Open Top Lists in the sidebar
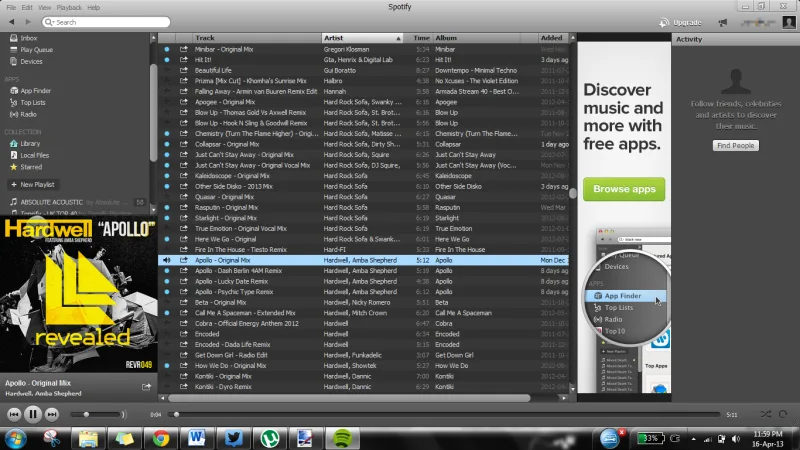This screenshot has height=450, width=800. coord(32,102)
